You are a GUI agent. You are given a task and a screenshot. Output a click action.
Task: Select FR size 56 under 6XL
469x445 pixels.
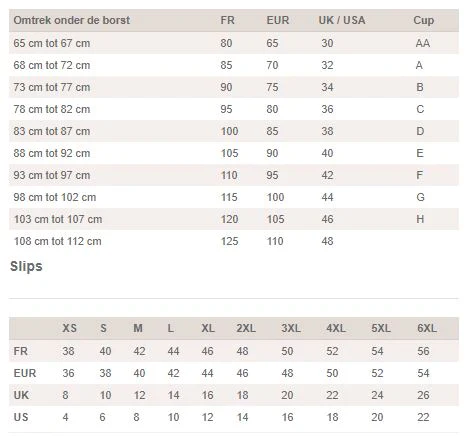pyautogui.click(x=423, y=351)
